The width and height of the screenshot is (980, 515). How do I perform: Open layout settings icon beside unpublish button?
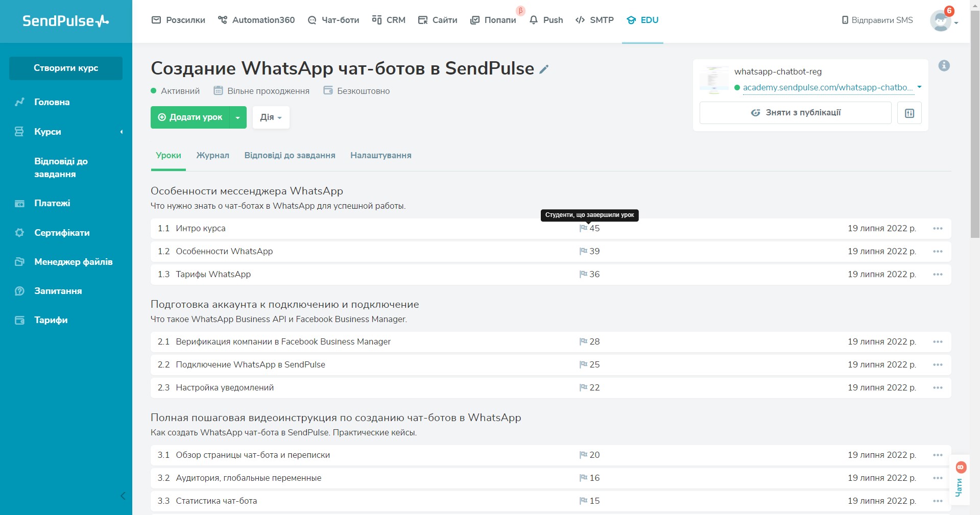click(x=910, y=113)
